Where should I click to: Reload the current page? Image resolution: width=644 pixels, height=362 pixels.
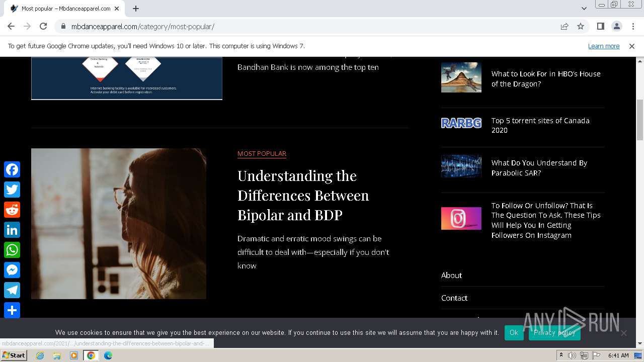pyautogui.click(x=43, y=26)
